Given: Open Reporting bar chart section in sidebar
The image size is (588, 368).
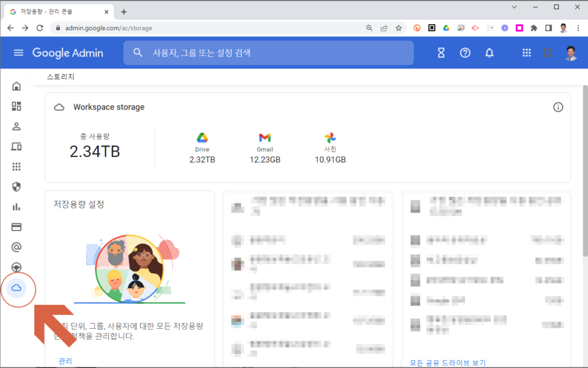Looking at the screenshot, I should pos(16,207).
